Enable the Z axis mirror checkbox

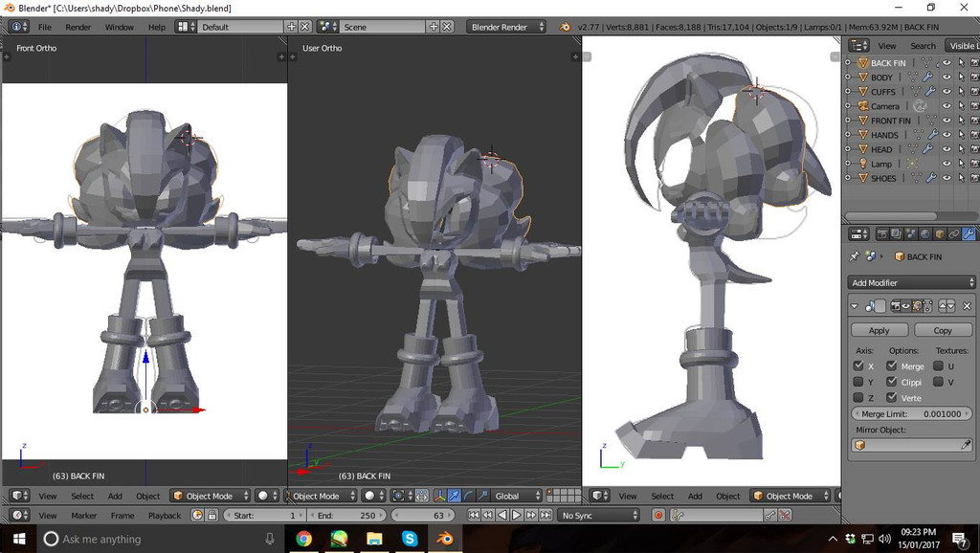coord(858,397)
